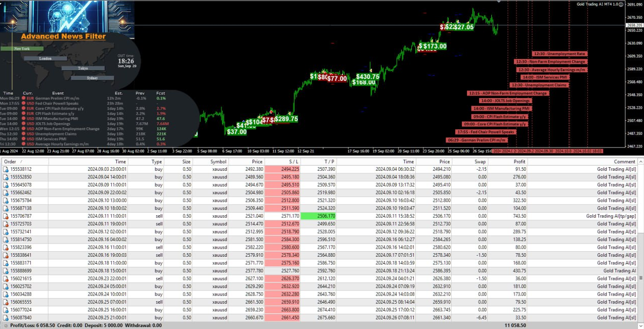The width and height of the screenshot is (644, 329).
Task: Click the order icon for 155552850
Action: click(6, 177)
